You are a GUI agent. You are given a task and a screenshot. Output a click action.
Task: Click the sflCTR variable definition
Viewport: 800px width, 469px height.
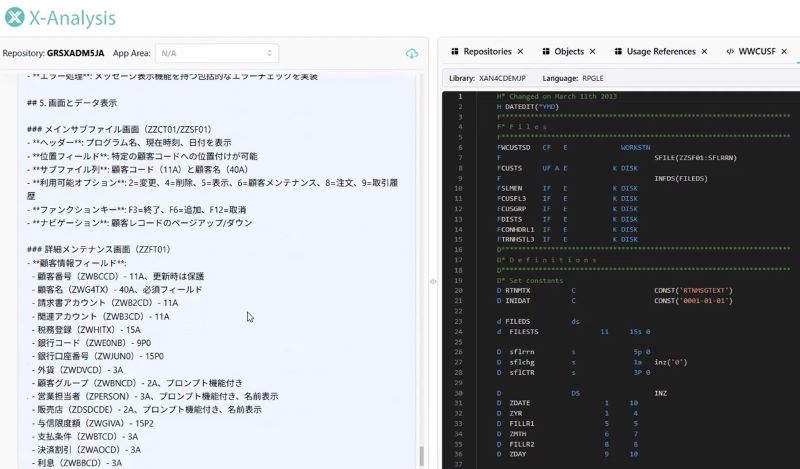(573, 373)
